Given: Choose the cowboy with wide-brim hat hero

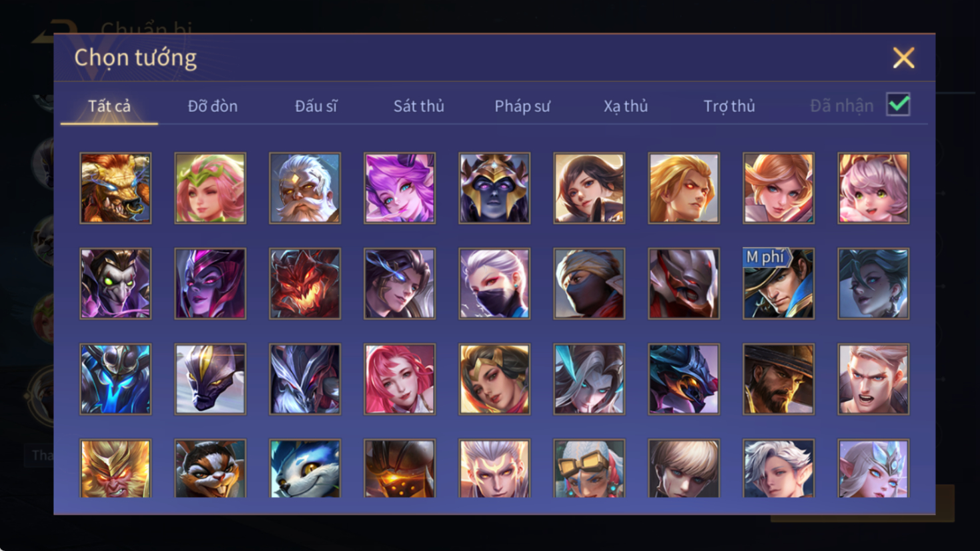Looking at the screenshot, I should 779,379.
